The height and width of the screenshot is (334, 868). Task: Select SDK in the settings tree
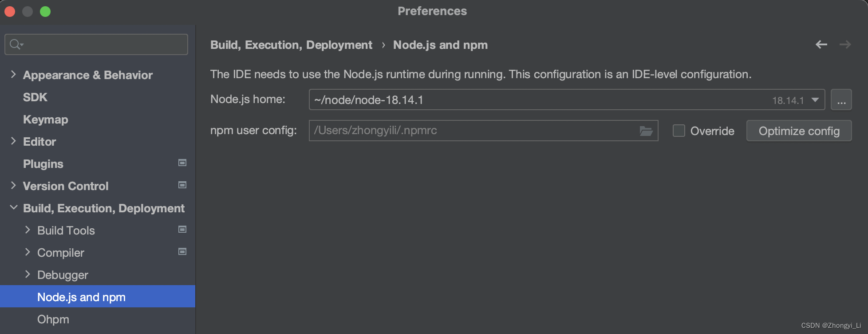35,97
